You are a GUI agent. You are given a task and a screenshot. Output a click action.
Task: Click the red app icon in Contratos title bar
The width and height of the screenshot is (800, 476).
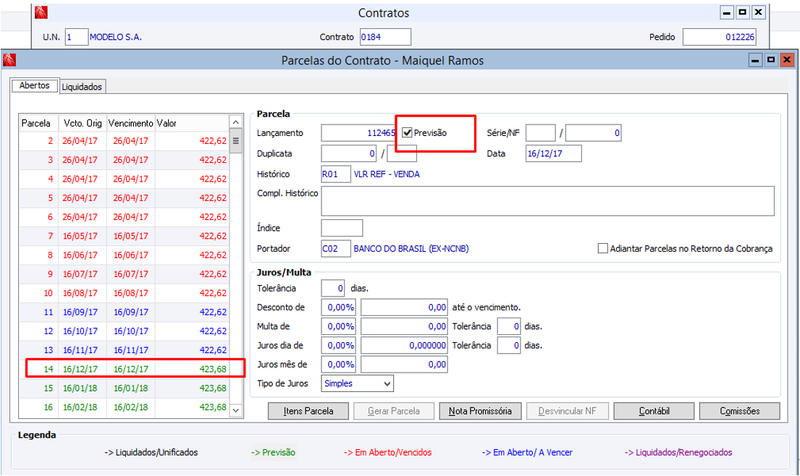tap(41, 12)
